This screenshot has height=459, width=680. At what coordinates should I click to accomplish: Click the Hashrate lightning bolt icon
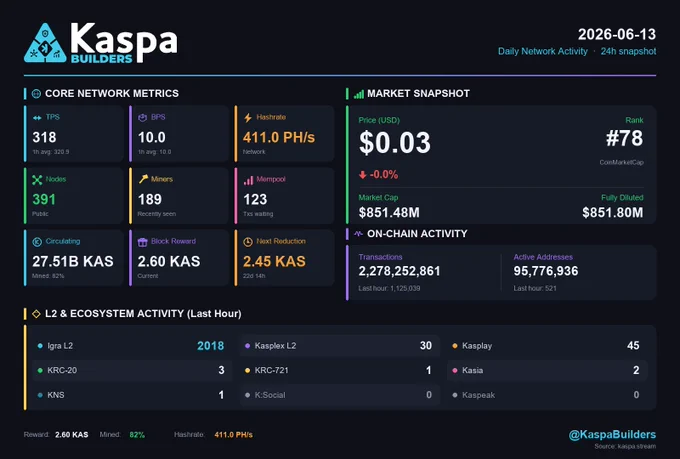click(x=248, y=118)
